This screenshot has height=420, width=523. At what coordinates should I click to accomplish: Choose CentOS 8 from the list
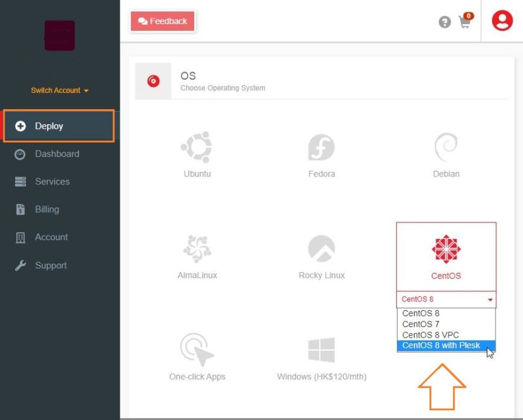[446, 313]
